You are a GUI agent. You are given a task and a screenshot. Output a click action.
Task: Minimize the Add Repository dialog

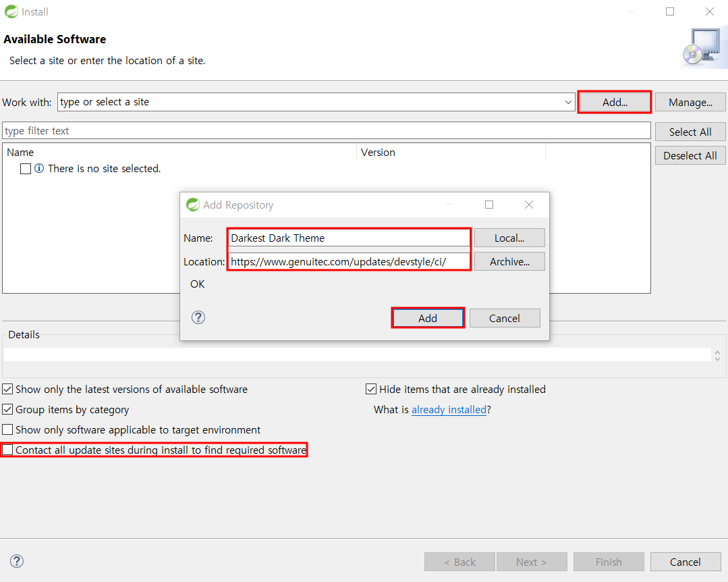[x=449, y=205]
